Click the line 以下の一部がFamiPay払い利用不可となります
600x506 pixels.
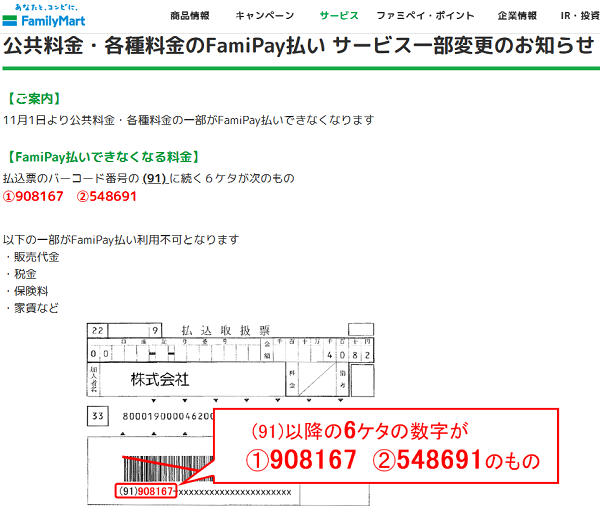tap(121, 240)
